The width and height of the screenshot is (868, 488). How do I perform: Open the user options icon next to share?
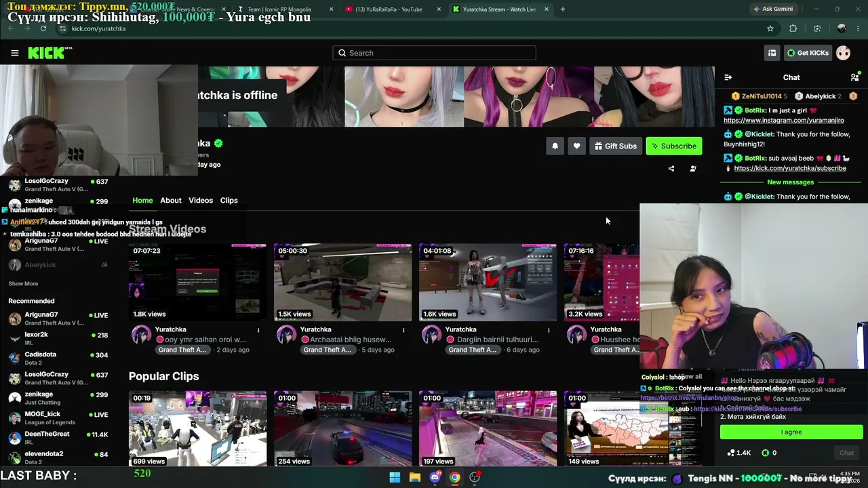(693, 169)
